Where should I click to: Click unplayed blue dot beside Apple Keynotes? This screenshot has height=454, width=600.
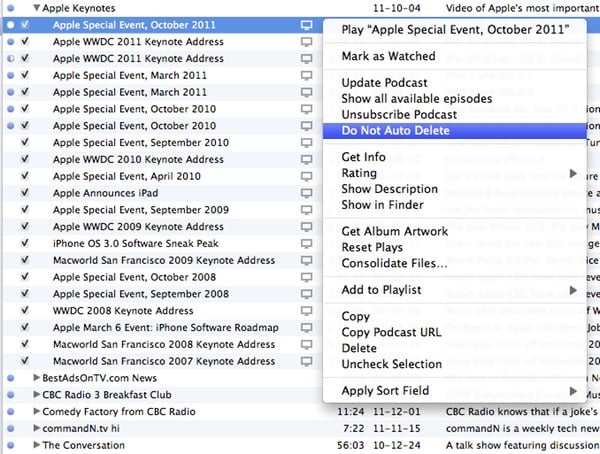point(11,8)
